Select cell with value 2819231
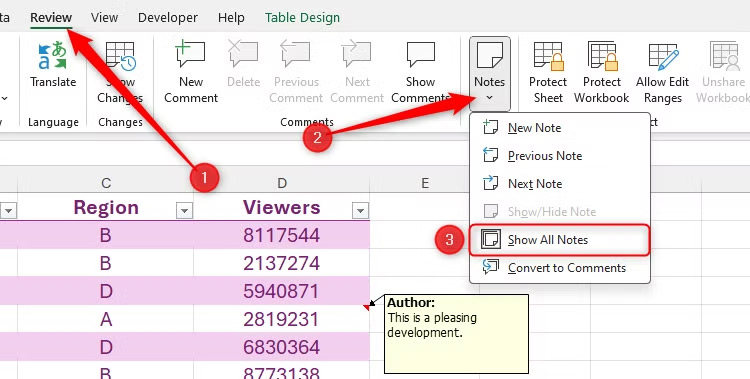Image resolution: width=750 pixels, height=379 pixels. [x=282, y=319]
